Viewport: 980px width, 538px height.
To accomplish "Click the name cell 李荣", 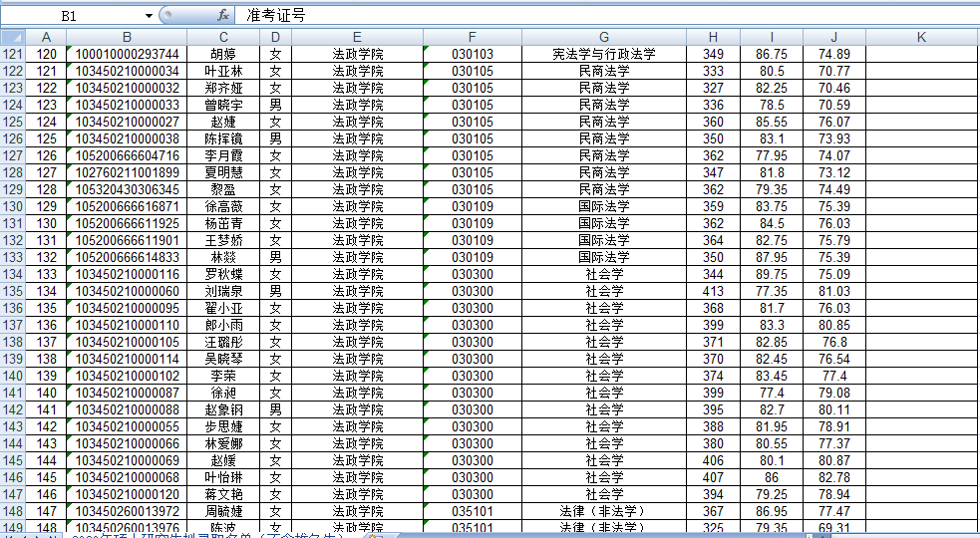I will (223, 376).
